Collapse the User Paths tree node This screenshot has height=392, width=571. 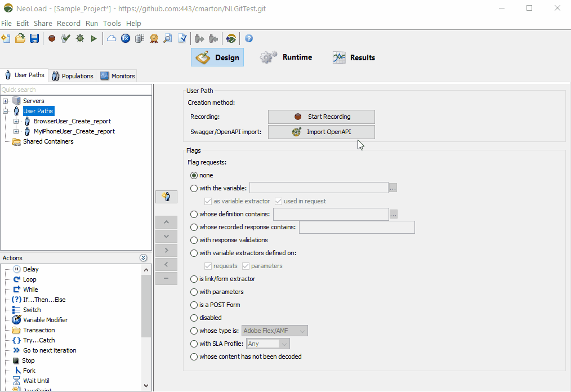click(5, 111)
